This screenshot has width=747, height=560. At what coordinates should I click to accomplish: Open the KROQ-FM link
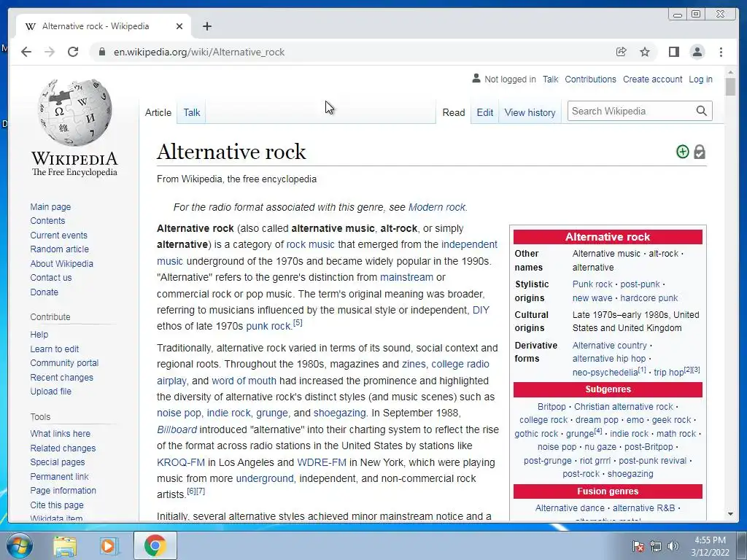(181, 462)
